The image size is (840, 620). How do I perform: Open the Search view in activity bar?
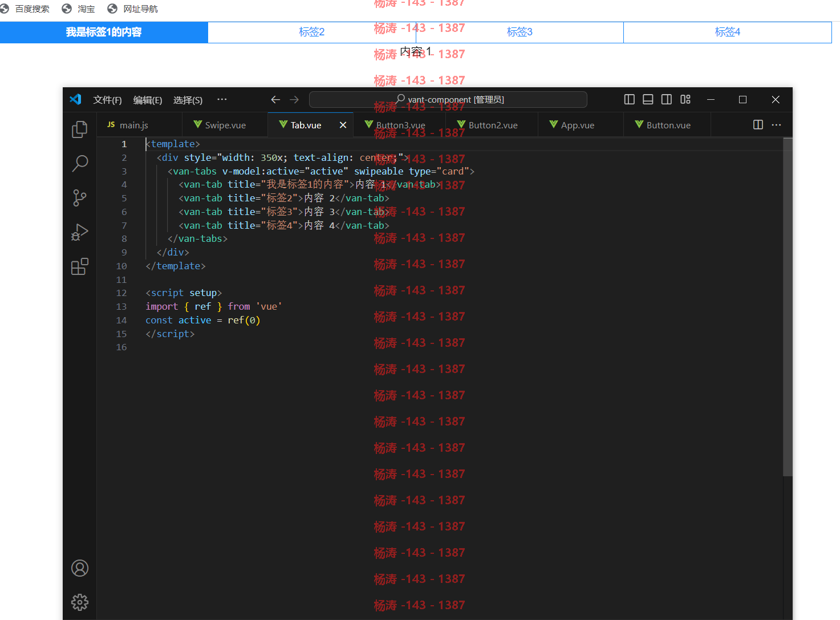click(80, 164)
